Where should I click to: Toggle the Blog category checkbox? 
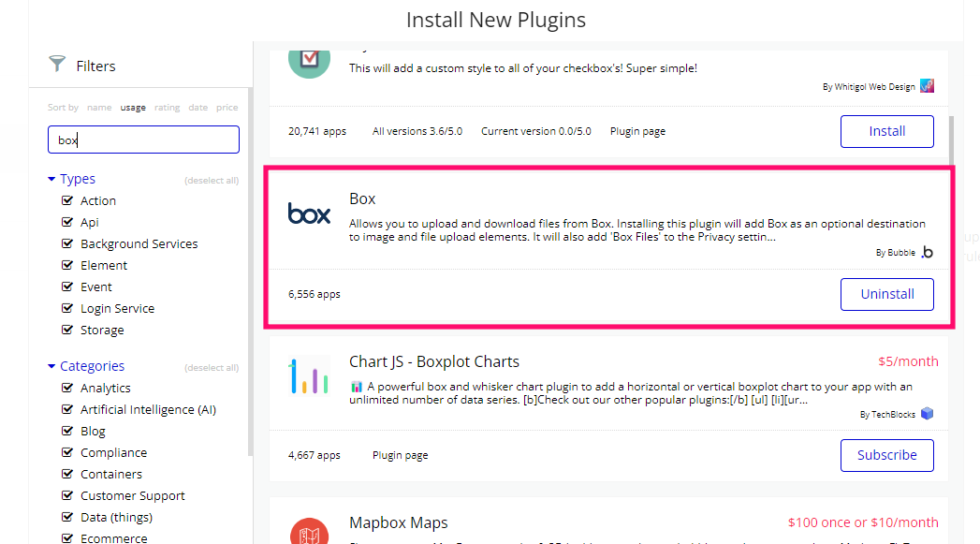[x=67, y=431]
